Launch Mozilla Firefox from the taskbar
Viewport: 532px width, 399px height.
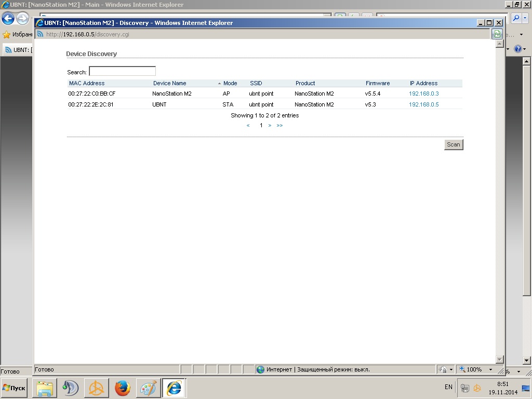123,388
